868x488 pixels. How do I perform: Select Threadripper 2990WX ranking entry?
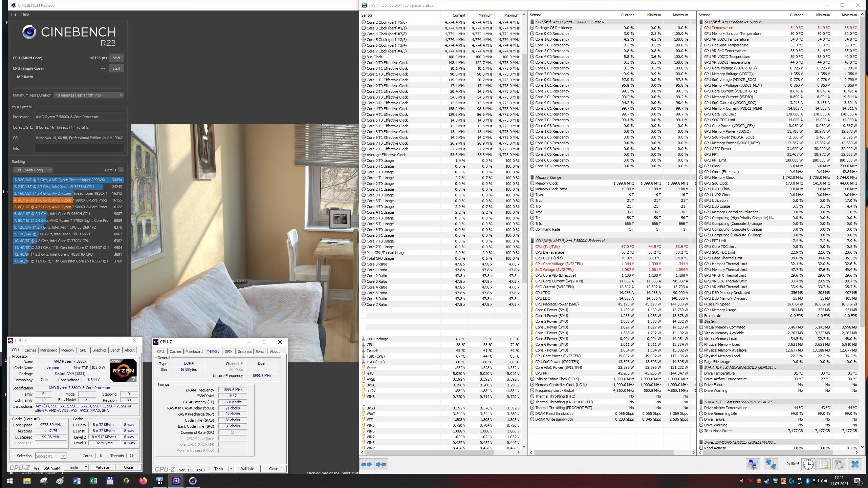coord(68,180)
